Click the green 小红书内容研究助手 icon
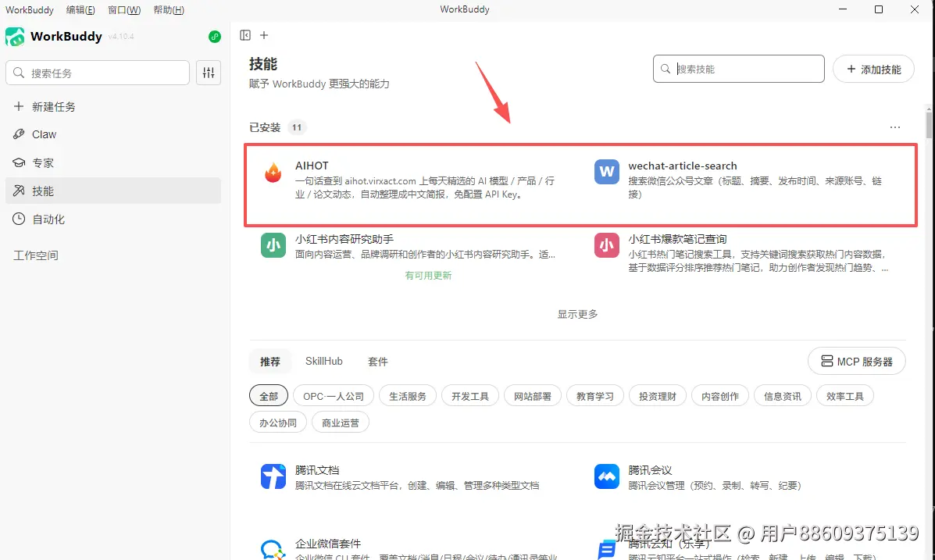 click(273, 245)
